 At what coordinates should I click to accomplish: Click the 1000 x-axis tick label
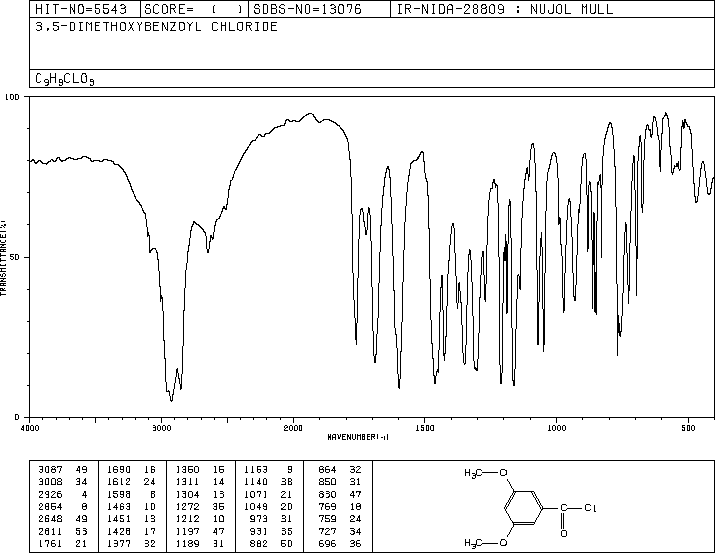click(x=556, y=428)
